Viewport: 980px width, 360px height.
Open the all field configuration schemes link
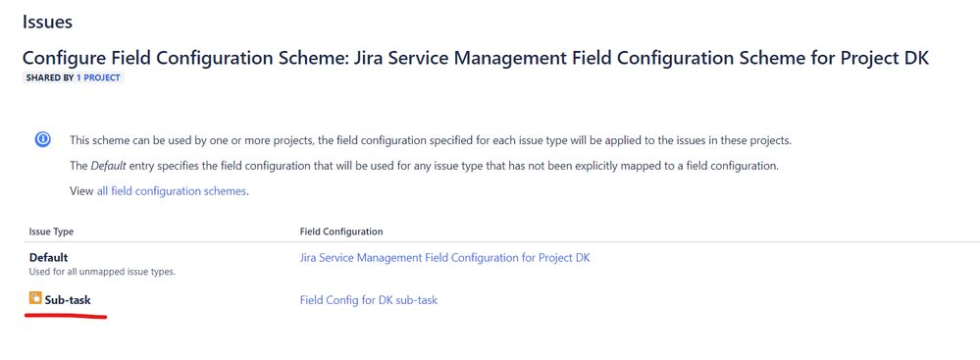coord(172,191)
